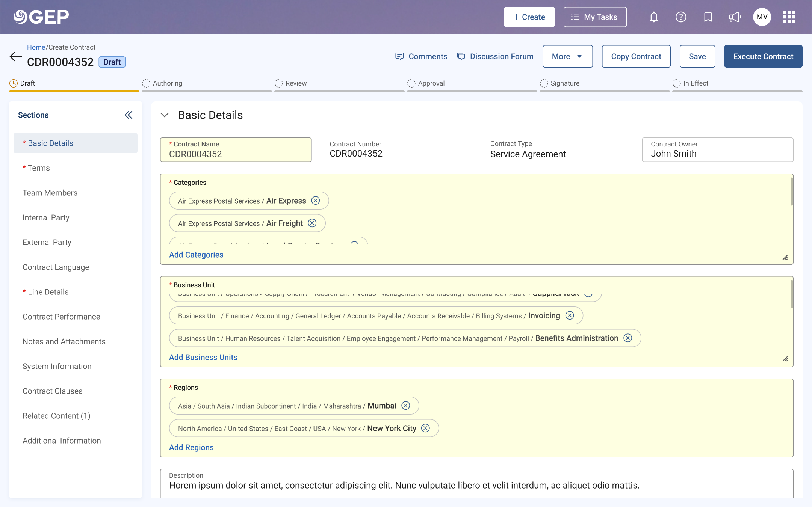Click Add Regions link

[x=191, y=447]
